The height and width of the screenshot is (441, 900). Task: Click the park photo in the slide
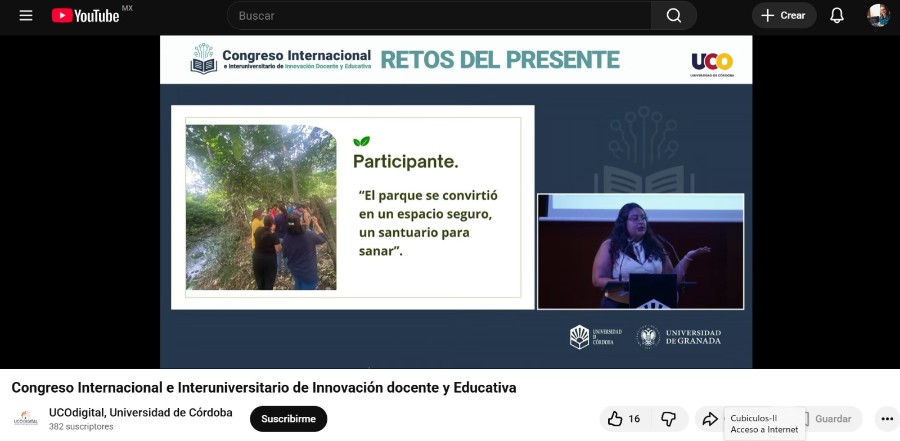coord(261,207)
